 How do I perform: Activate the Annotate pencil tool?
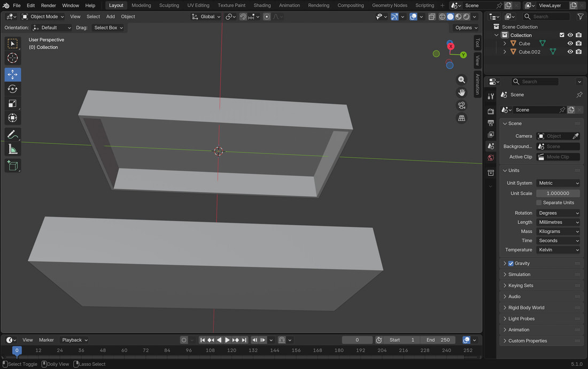coord(13,135)
